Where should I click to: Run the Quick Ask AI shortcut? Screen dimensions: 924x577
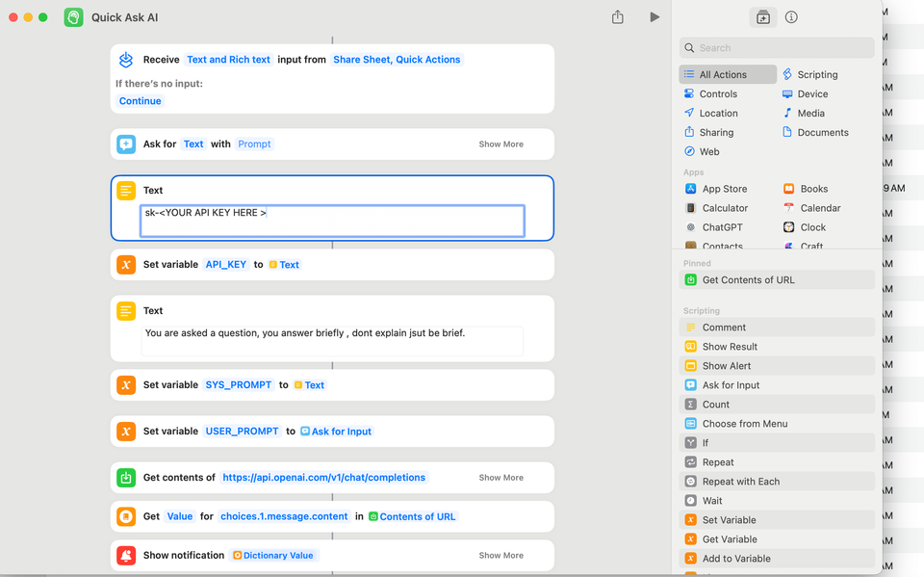coord(654,16)
